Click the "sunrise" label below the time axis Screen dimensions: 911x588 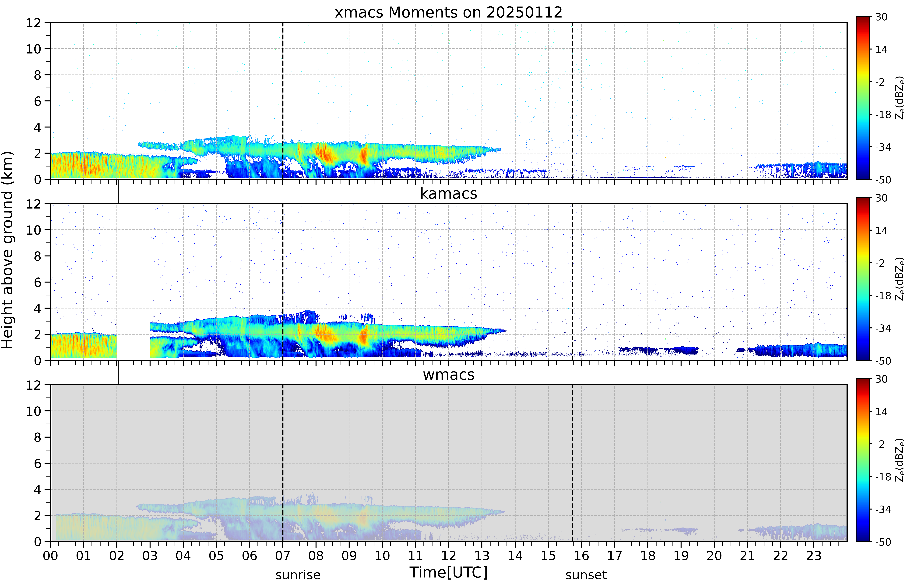point(298,575)
